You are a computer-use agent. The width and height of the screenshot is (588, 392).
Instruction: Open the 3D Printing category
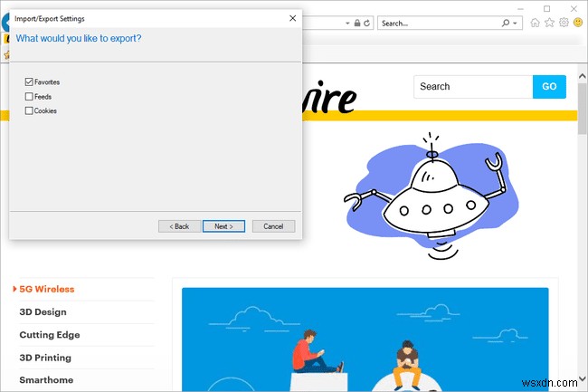45,358
